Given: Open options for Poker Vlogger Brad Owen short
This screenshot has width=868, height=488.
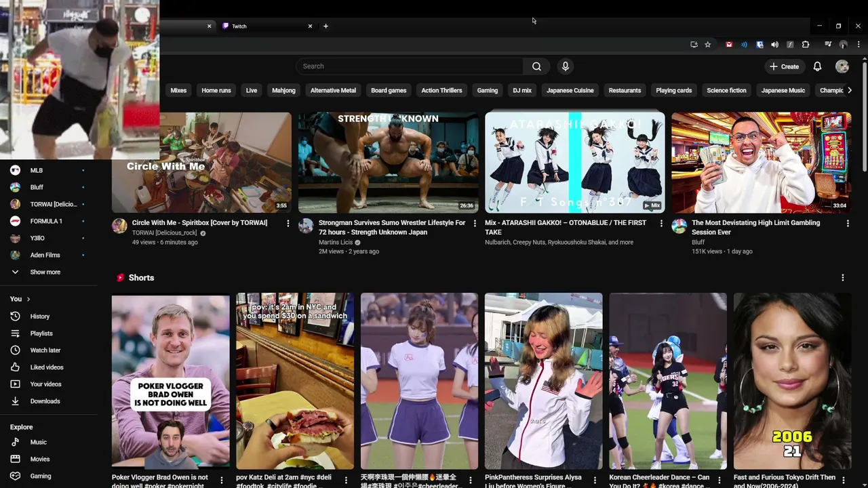Looking at the screenshot, I should [x=221, y=481].
